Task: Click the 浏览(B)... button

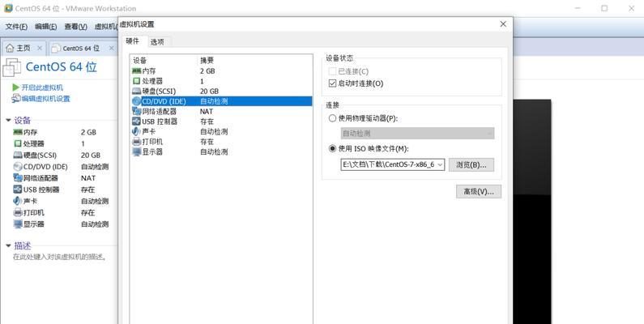Action: coord(471,164)
